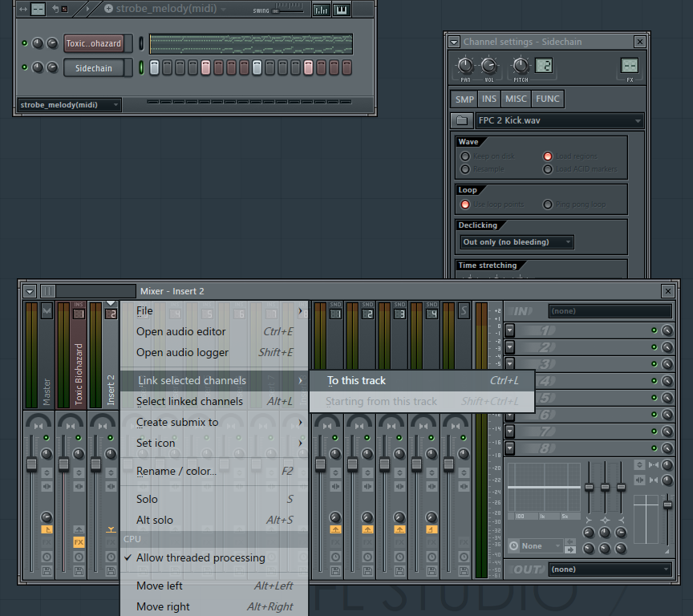Open the Declicking mode dropdown
The image size is (693, 616).
click(x=517, y=242)
